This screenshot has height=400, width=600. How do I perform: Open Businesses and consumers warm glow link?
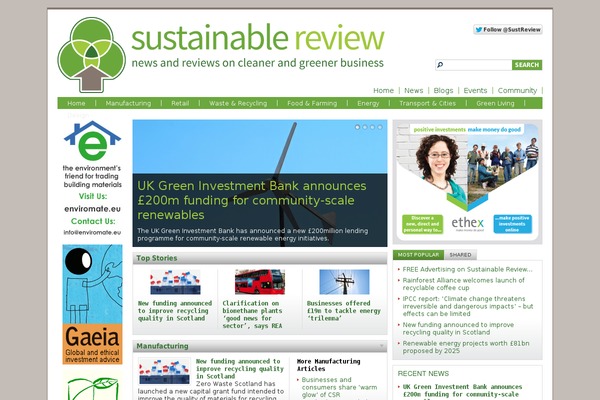[339, 387]
